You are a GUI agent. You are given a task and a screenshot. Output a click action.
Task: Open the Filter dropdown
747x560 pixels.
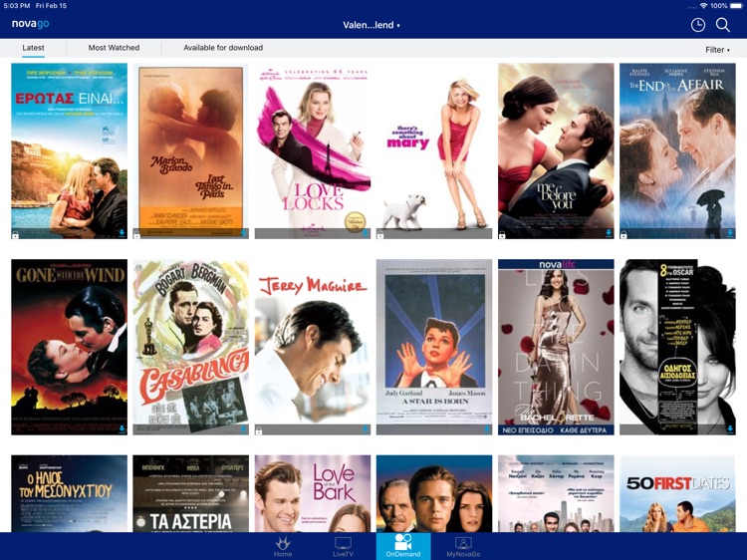[717, 50]
